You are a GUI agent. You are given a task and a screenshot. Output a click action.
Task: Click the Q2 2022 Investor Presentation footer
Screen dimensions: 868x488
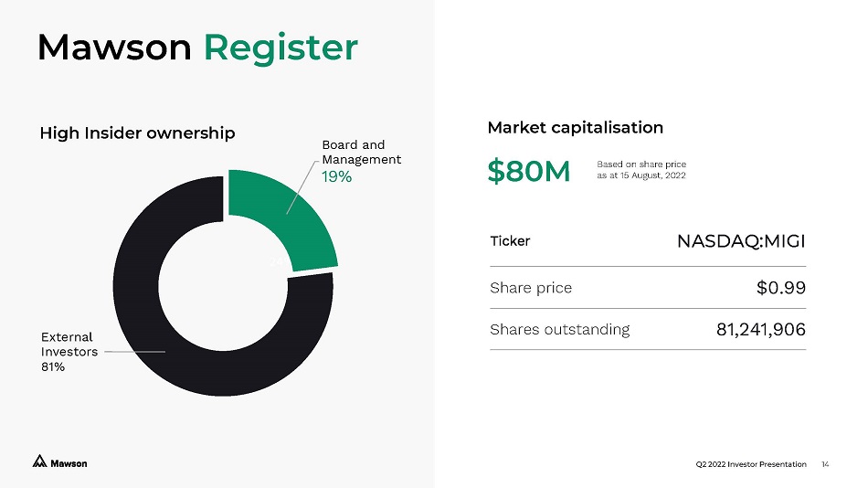click(x=751, y=464)
